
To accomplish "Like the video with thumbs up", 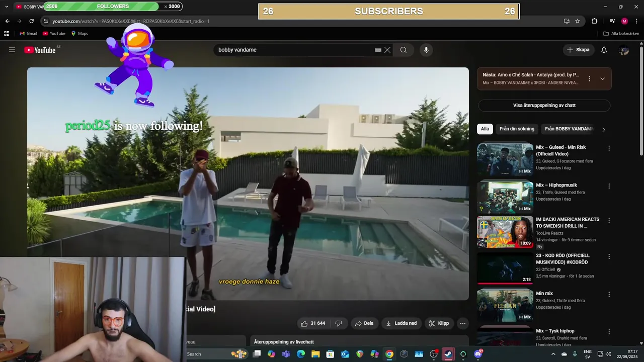I will [313, 323].
